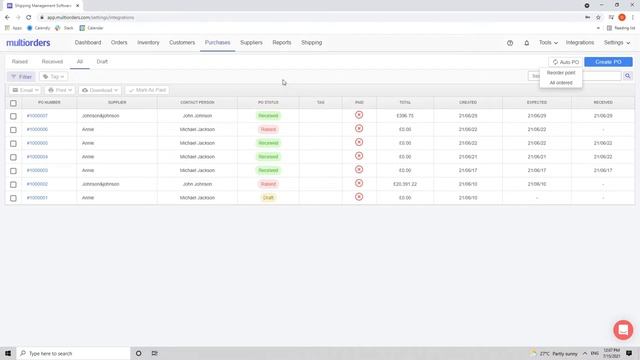Check the box for PO #1000002
The height and width of the screenshot is (360, 640).
click(x=13, y=184)
